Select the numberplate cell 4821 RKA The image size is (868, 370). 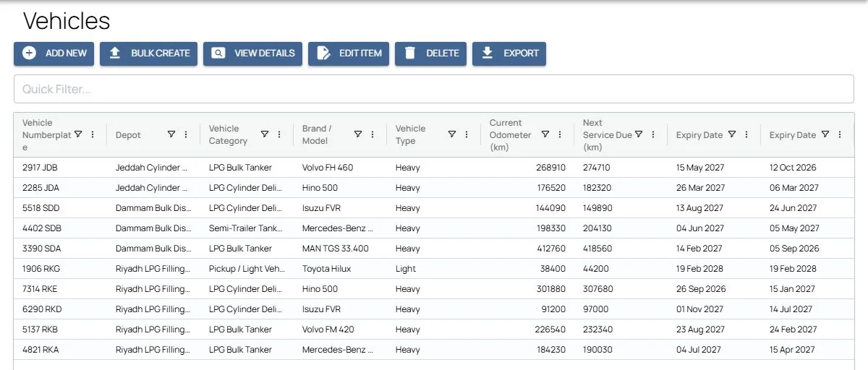tap(40, 350)
